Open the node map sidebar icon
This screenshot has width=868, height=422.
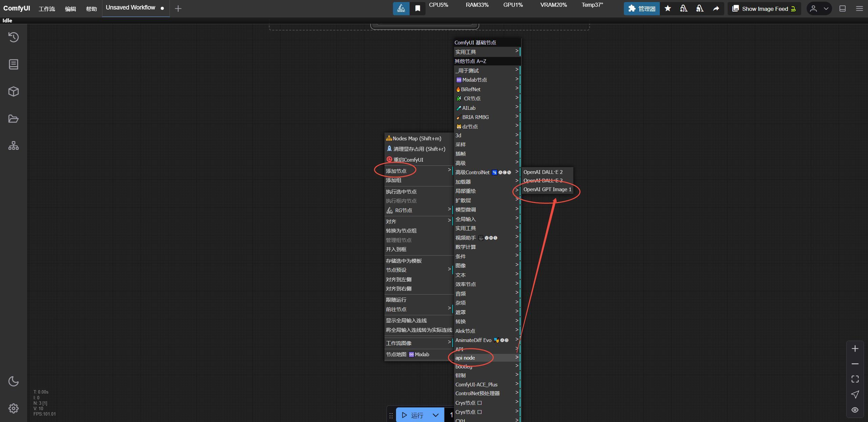pos(13,145)
